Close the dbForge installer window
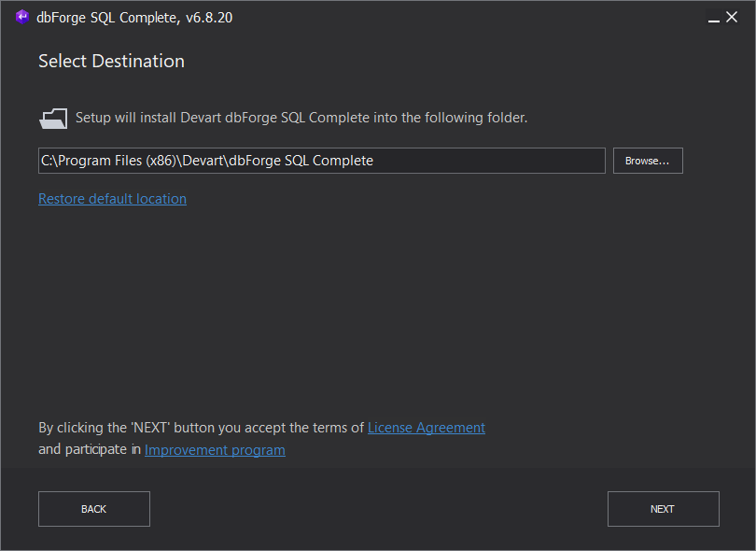The image size is (756, 551). (732, 17)
